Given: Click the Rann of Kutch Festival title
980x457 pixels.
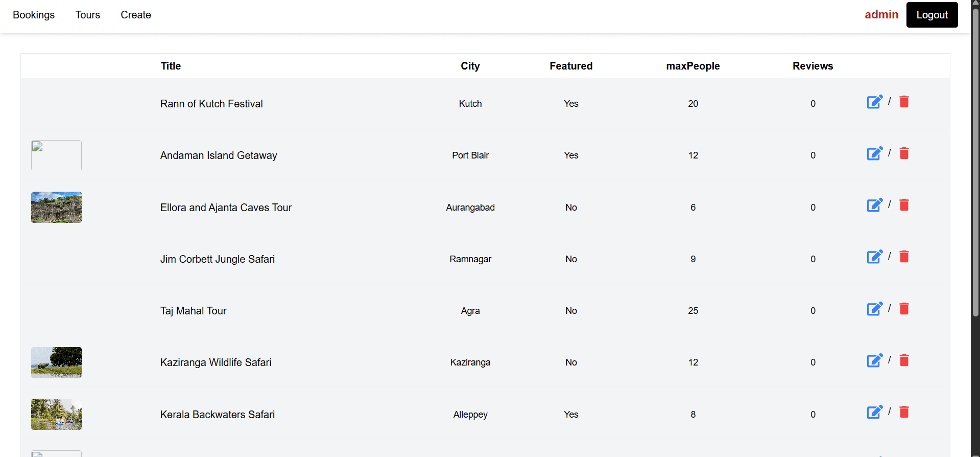Looking at the screenshot, I should [x=211, y=104].
